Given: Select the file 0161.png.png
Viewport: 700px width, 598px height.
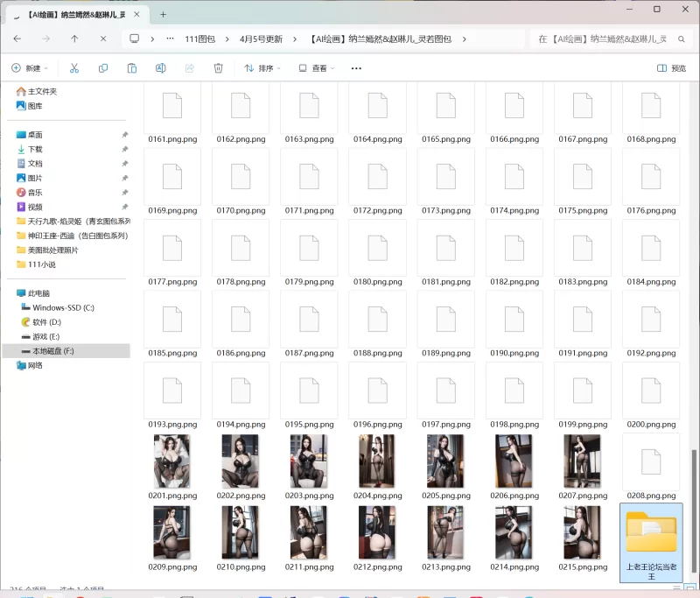Looking at the screenshot, I should [x=172, y=114].
